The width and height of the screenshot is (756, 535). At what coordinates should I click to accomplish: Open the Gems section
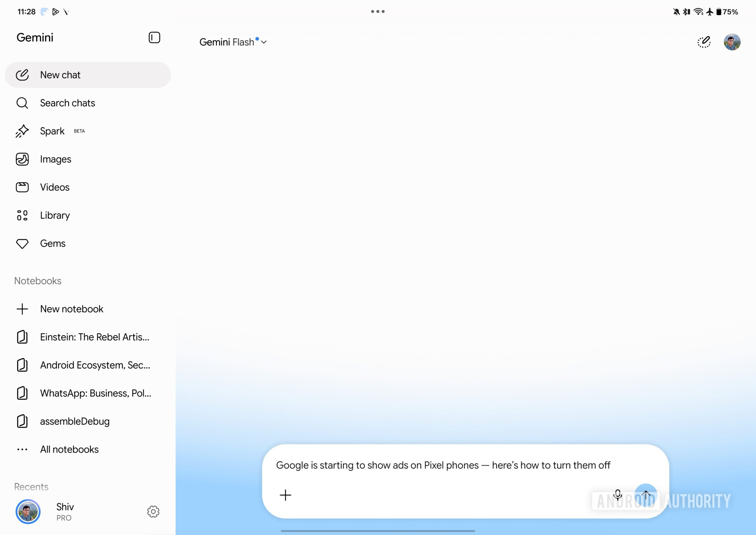88,243
